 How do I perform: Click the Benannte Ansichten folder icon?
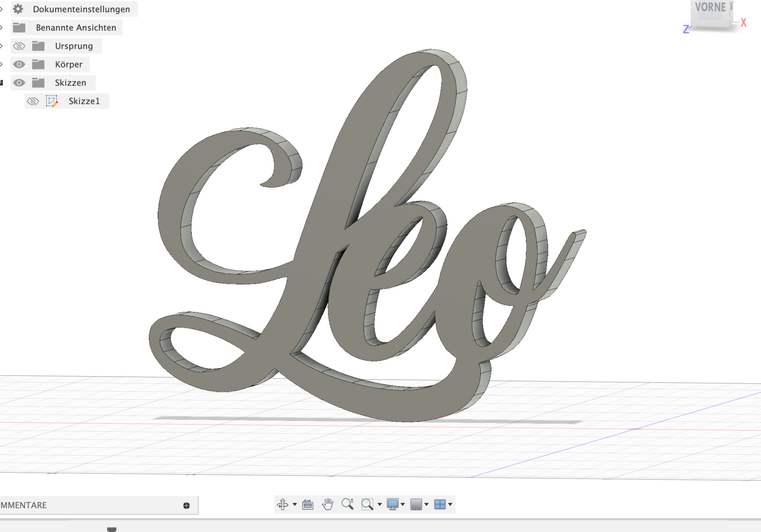click(19, 27)
